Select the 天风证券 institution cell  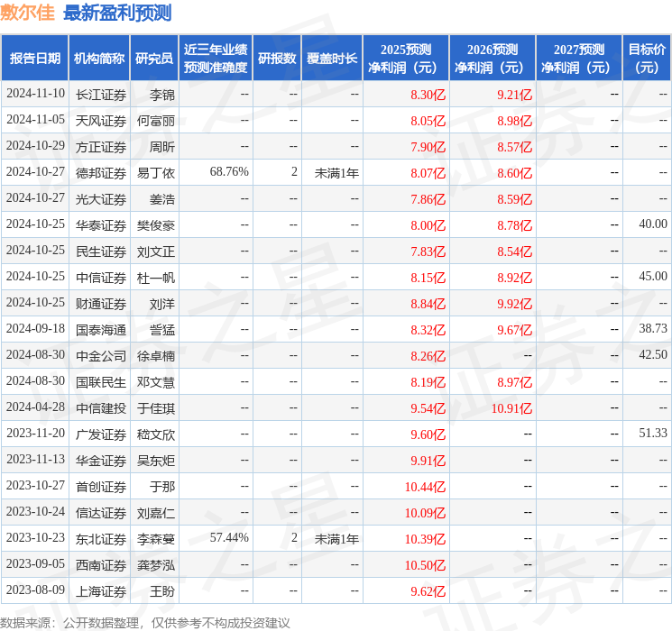(101, 121)
